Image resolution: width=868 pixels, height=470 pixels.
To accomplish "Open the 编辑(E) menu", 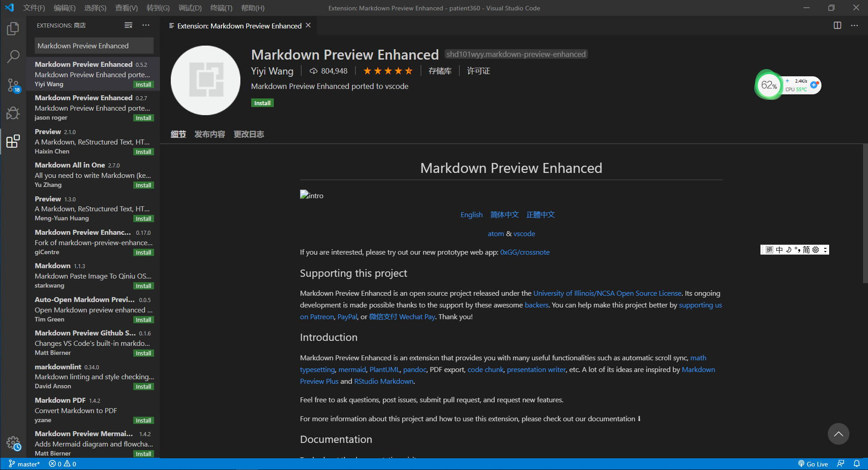I will [65, 8].
